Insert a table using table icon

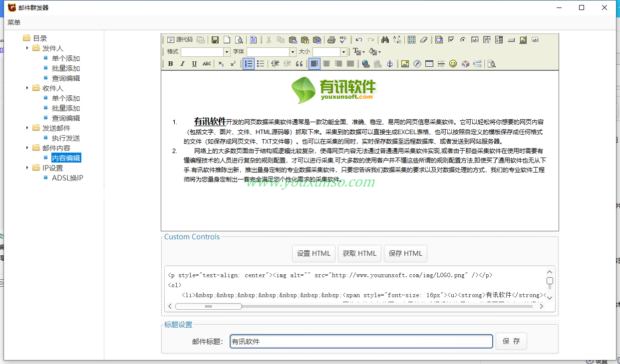(429, 64)
